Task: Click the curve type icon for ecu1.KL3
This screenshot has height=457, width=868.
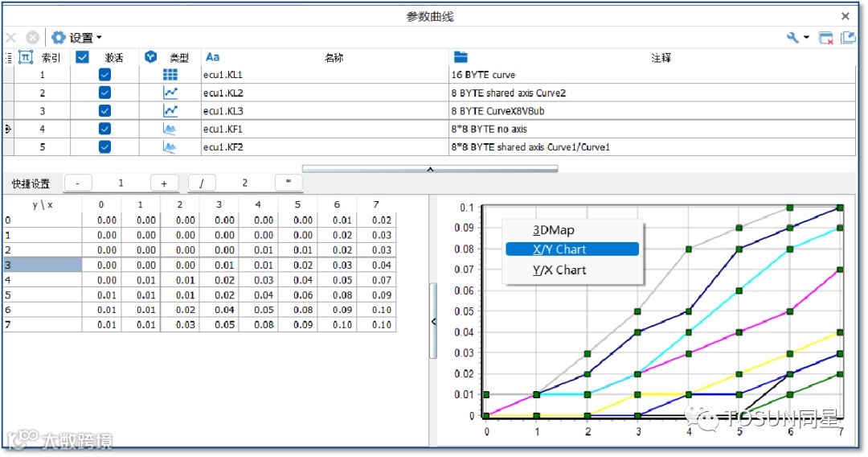Action: [x=170, y=111]
